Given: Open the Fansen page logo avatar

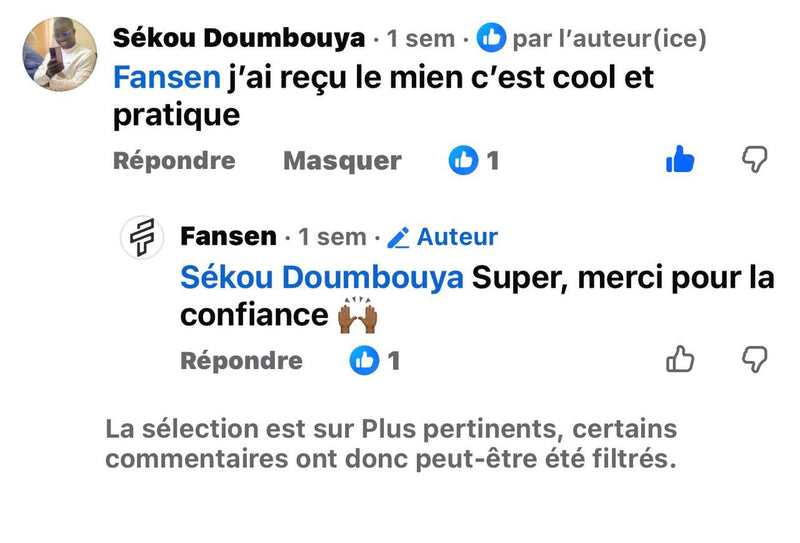Looking at the screenshot, I should point(142,238).
